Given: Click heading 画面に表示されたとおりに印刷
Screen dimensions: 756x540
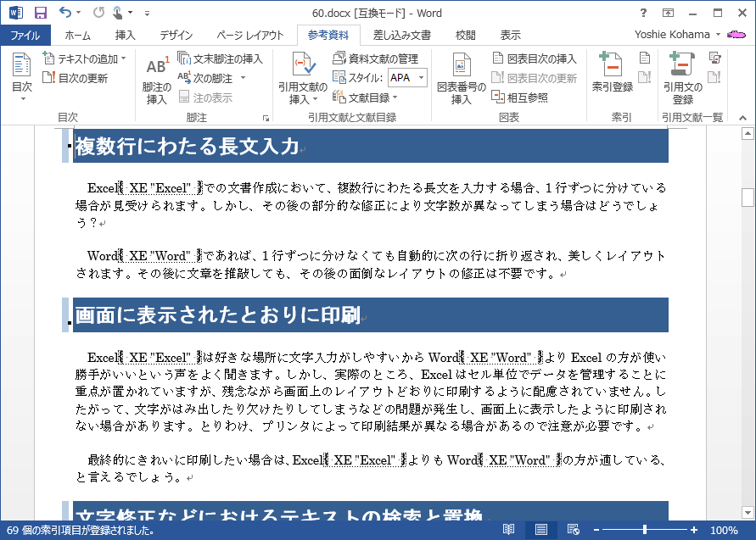Looking at the screenshot, I should [x=218, y=315].
